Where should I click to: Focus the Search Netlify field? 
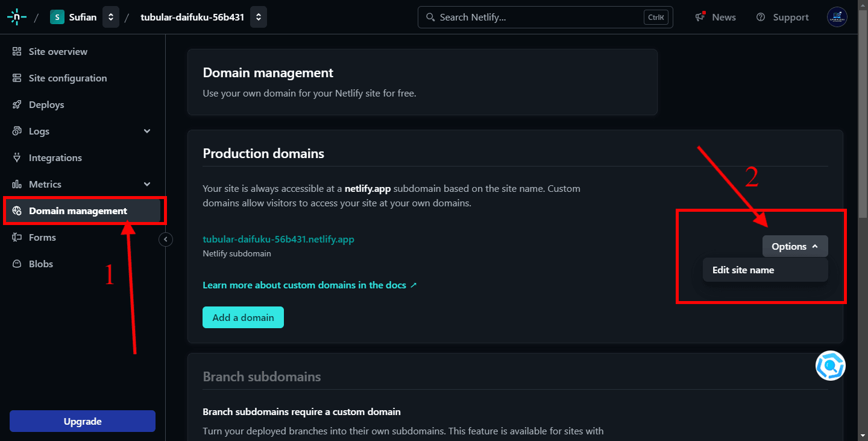[x=545, y=17]
